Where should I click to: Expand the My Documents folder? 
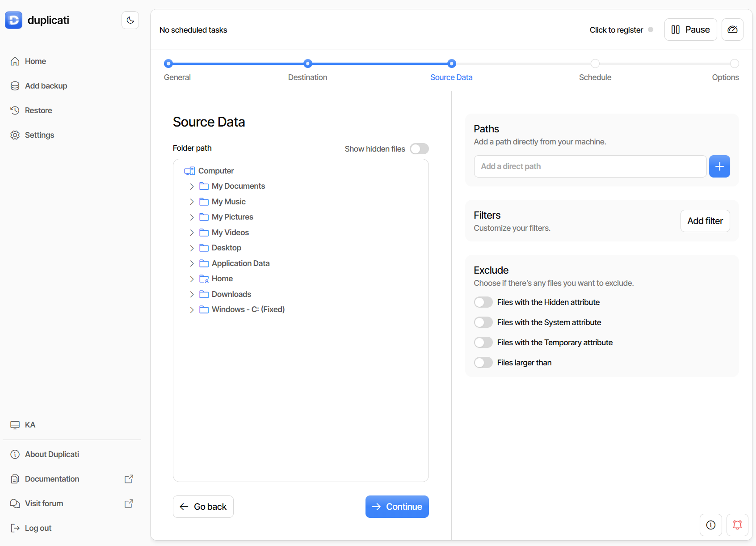point(192,186)
